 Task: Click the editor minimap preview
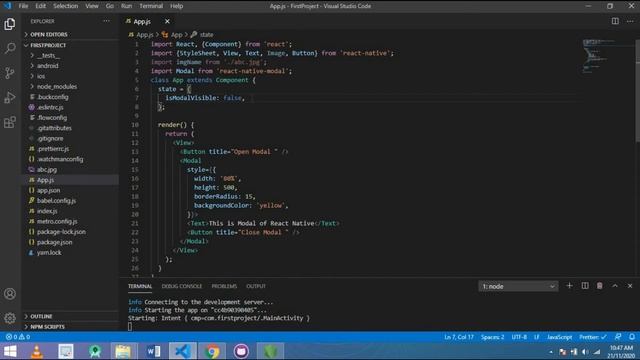click(x=598, y=57)
